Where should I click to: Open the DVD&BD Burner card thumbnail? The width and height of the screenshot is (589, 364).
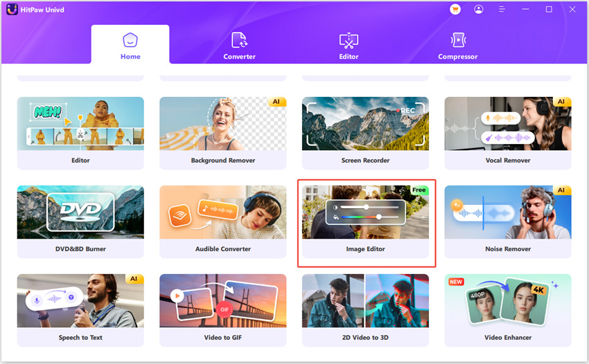(80, 212)
